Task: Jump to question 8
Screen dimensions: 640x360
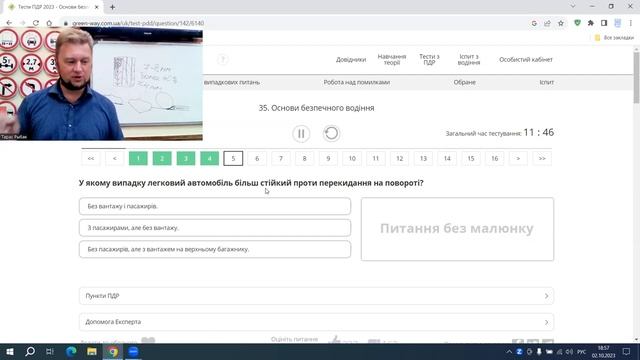Action: pyautogui.click(x=304, y=158)
